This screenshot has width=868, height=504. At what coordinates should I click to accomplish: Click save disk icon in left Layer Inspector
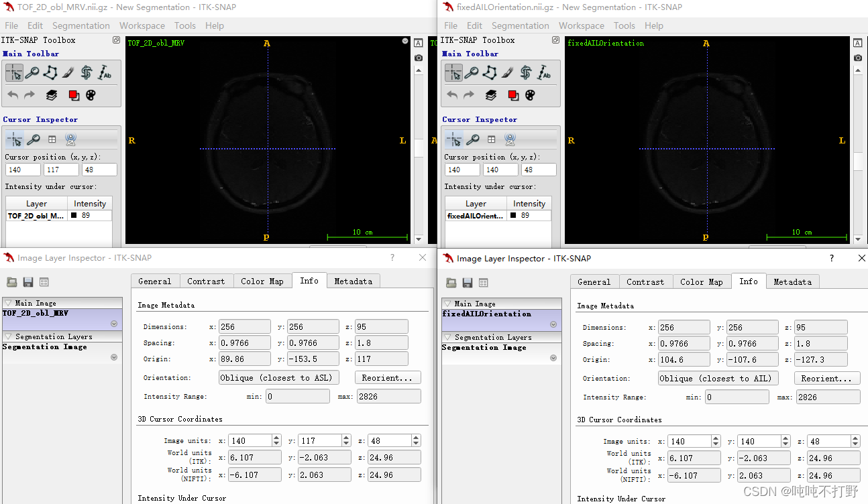tap(28, 282)
